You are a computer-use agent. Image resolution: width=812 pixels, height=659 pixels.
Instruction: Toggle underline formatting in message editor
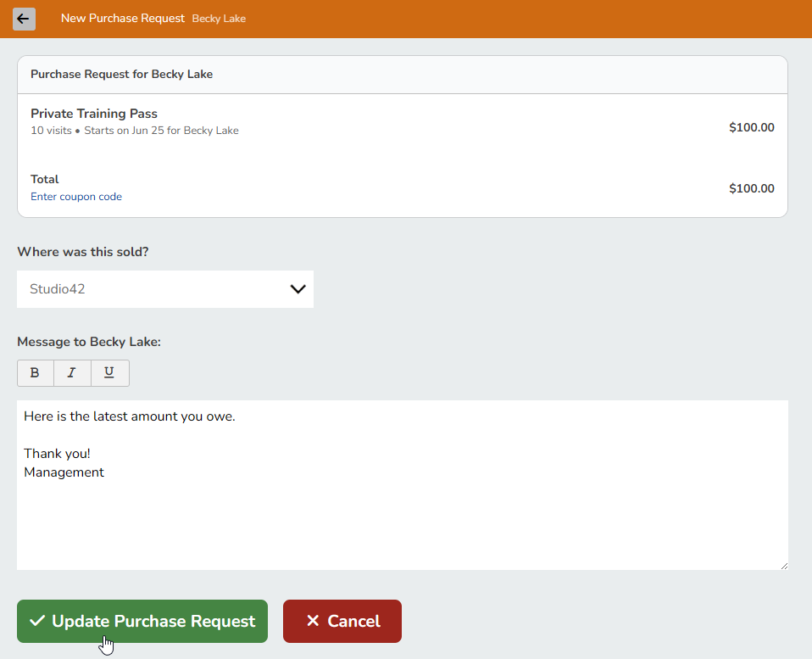pyautogui.click(x=109, y=373)
